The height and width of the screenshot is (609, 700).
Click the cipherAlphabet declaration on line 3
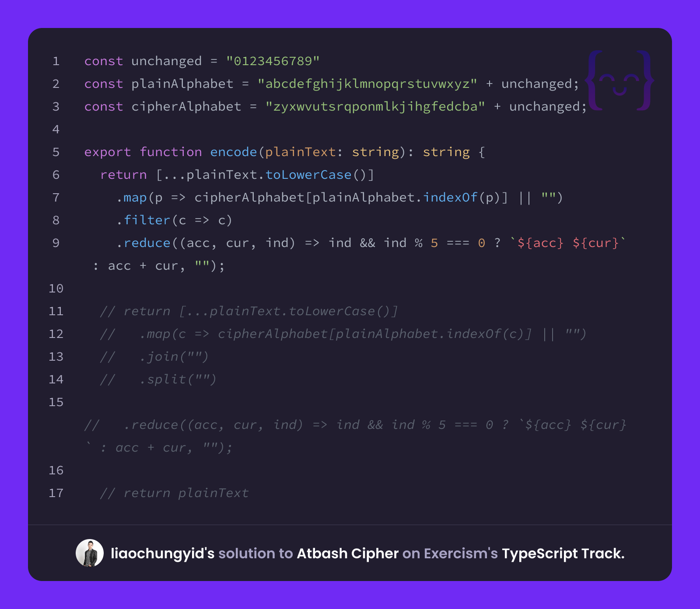point(186,106)
